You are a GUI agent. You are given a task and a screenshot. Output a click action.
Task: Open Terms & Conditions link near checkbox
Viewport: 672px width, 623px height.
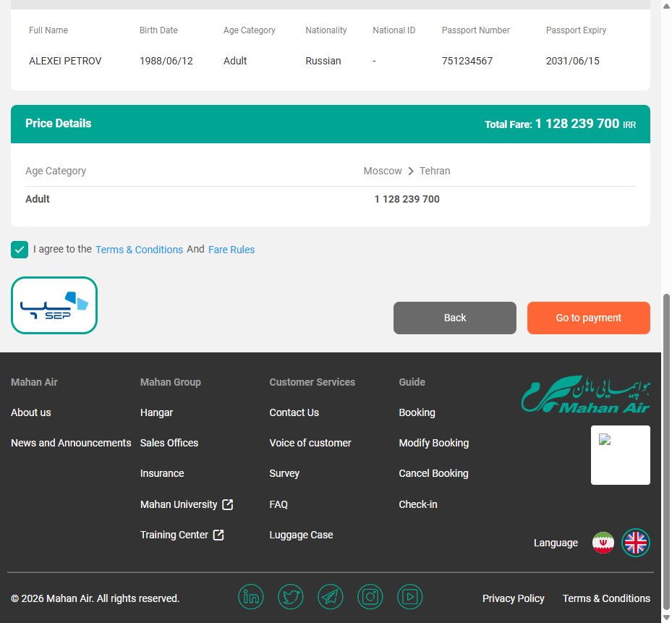tap(139, 250)
